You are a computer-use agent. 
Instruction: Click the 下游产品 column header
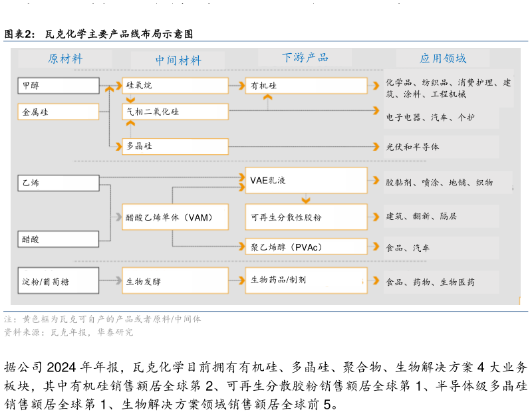[305, 58]
